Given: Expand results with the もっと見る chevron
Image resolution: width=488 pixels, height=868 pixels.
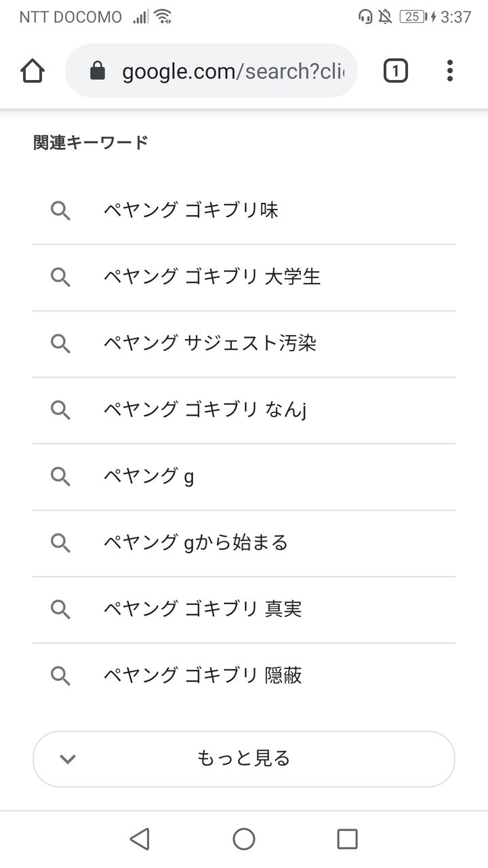Looking at the screenshot, I should pyautogui.click(x=68, y=759).
